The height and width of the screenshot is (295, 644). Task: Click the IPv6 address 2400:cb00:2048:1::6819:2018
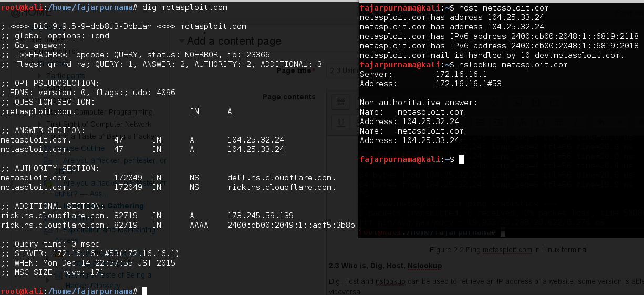pyautogui.click(x=575, y=46)
